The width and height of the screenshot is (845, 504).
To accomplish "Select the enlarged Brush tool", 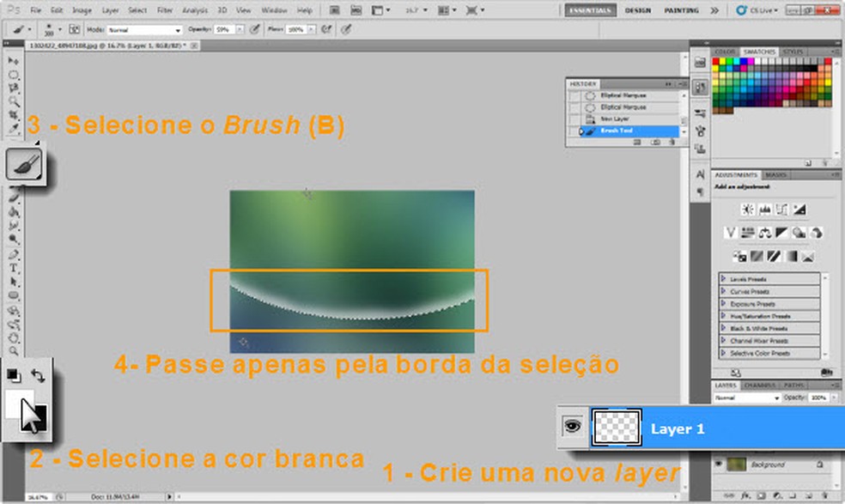I will (24, 164).
